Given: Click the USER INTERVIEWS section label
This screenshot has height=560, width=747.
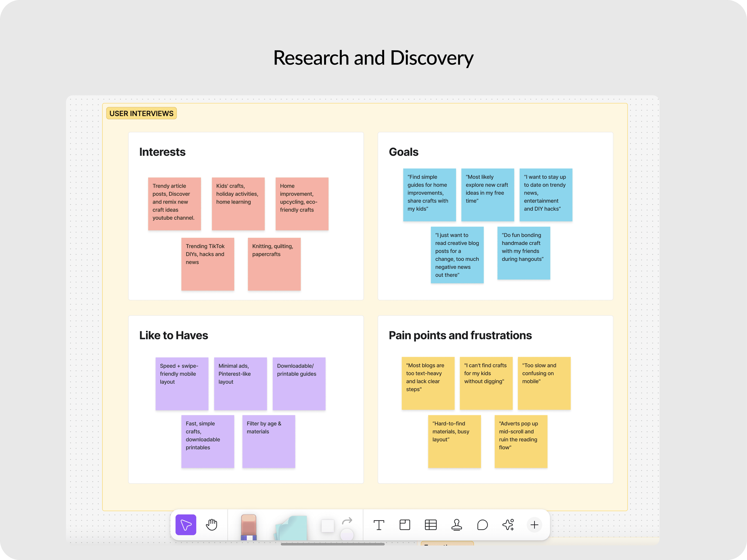Looking at the screenshot, I should pos(141,113).
